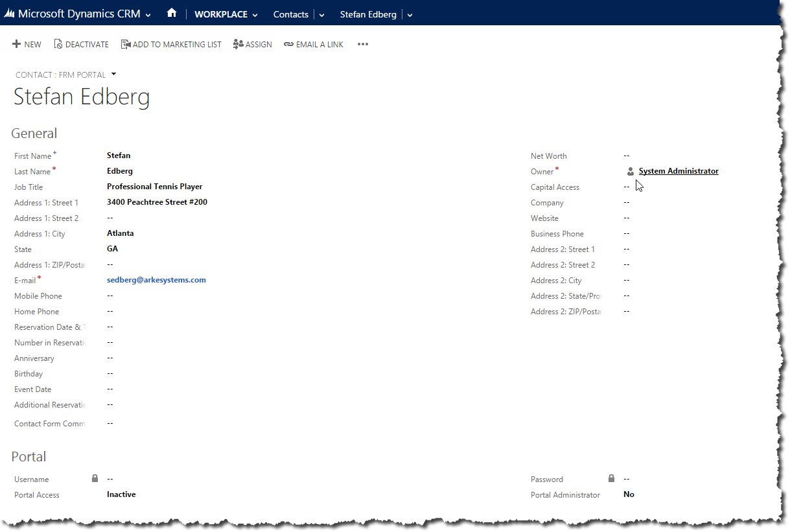Click the Last Name value Edberg
The height and width of the screenshot is (532, 790).
[x=120, y=171]
